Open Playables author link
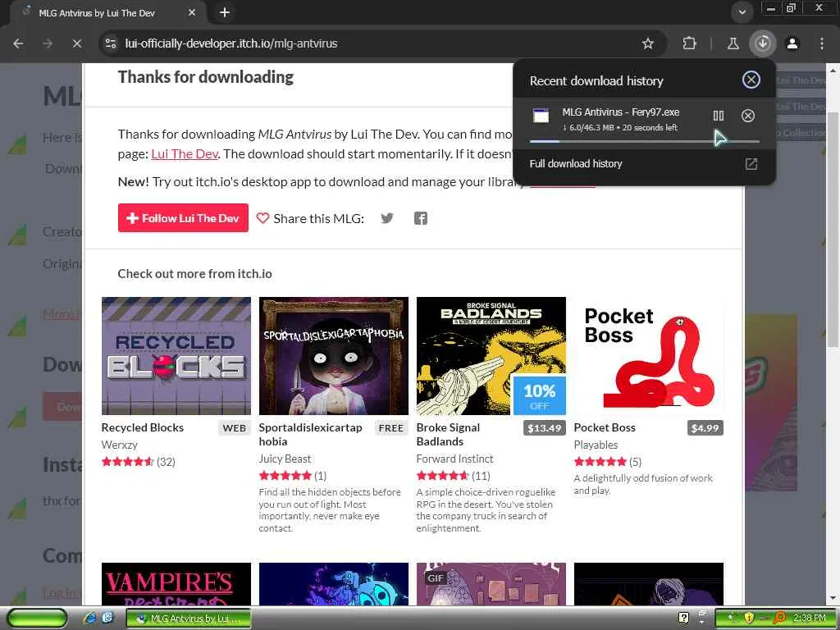840x630 pixels. click(x=596, y=445)
